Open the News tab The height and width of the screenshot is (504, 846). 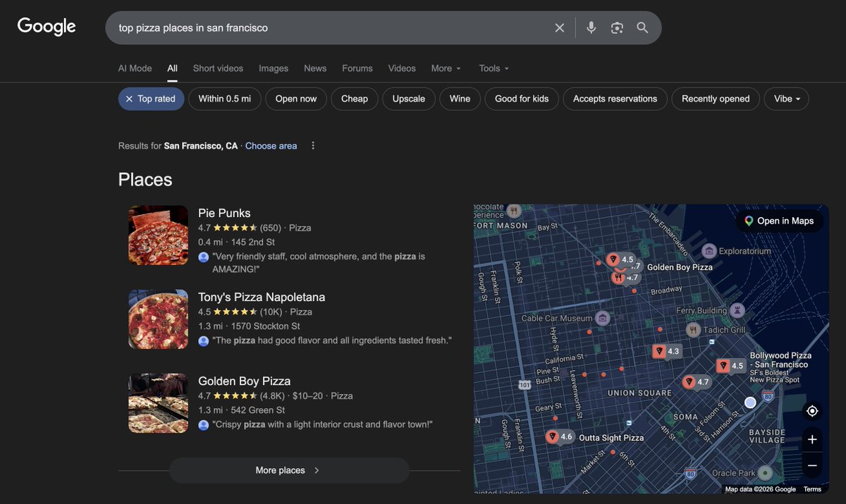click(315, 68)
